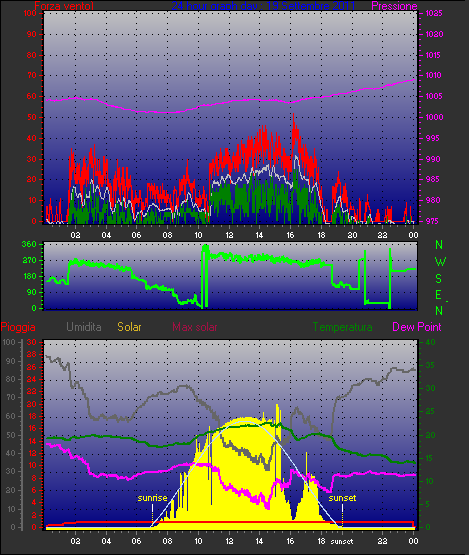Viewport: 469px width, 555px height.
Task: Click pressure value '990' on magenta axis
Action: point(433,159)
